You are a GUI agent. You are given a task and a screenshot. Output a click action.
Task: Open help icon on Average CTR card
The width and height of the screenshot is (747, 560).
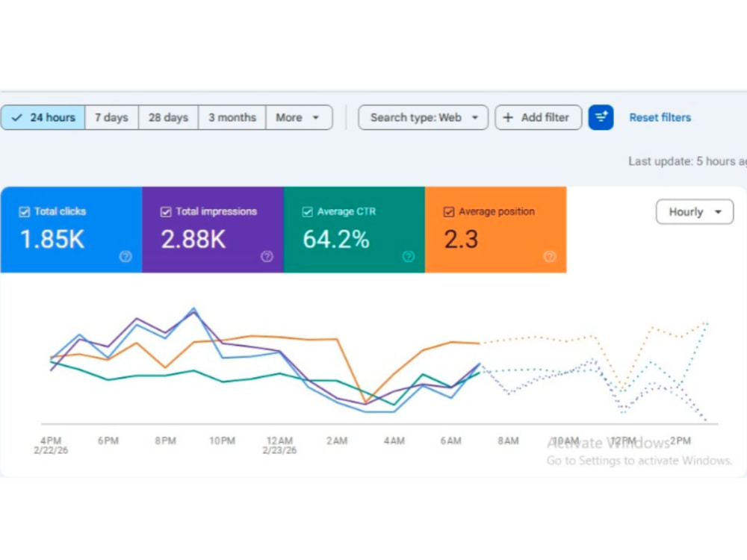click(x=409, y=257)
